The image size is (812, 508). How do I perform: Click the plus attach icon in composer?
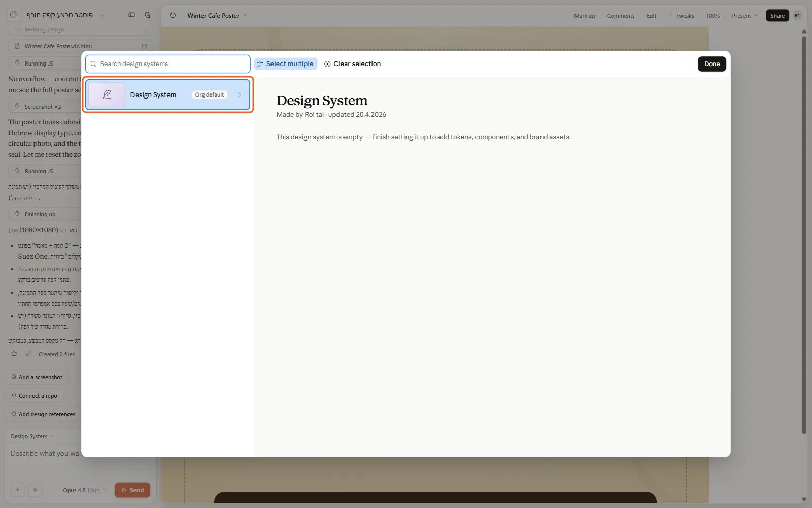18,490
